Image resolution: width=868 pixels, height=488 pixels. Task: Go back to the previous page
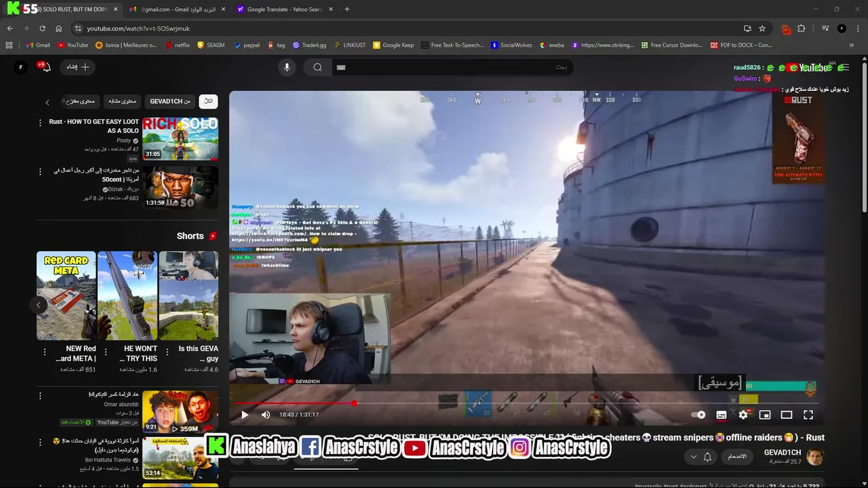pyautogui.click(x=9, y=28)
